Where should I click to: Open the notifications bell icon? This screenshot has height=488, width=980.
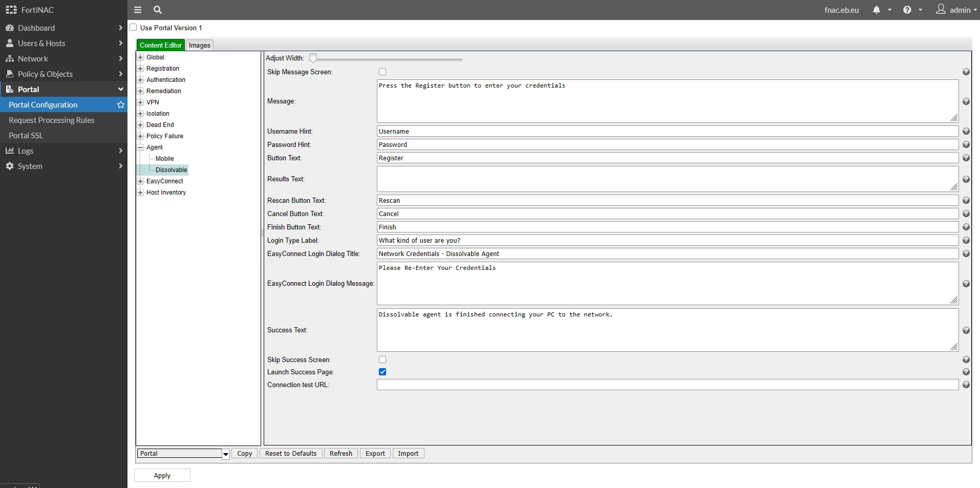[877, 10]
